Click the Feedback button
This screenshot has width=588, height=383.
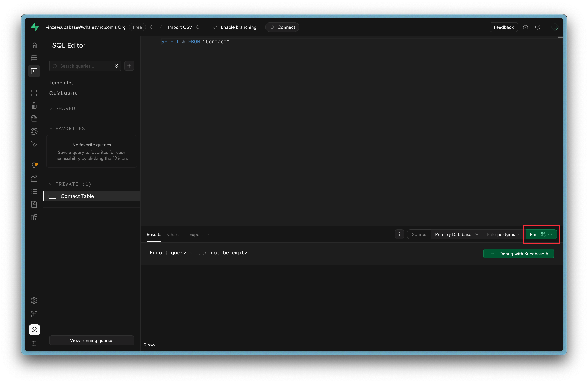coord(504,27)
